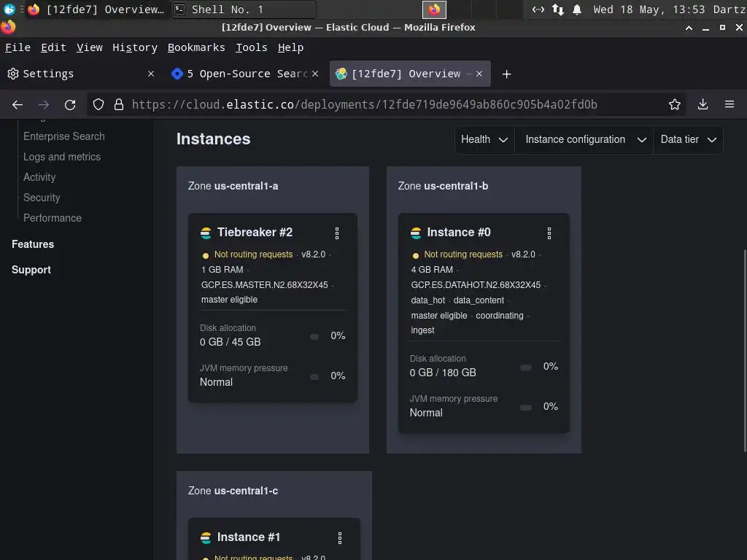Reload the Elastic Cloud page
Viewport: 747px width, 560px height.
[70, 105]
